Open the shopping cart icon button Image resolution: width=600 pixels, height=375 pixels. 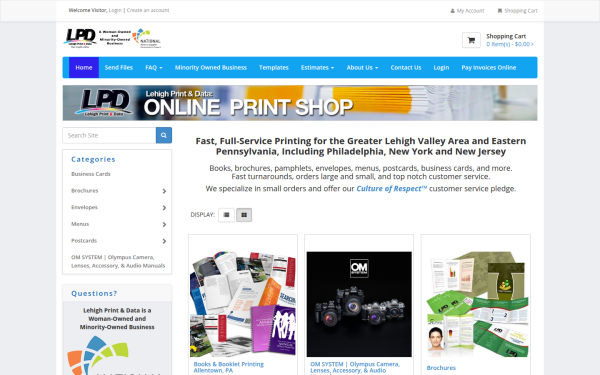[x=471, y=40]
